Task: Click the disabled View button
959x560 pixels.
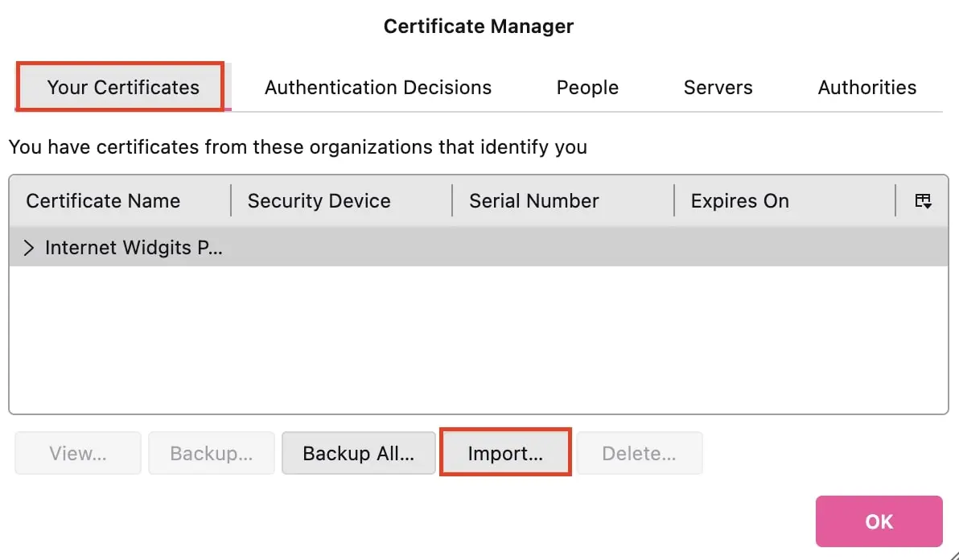Action: 77,452
